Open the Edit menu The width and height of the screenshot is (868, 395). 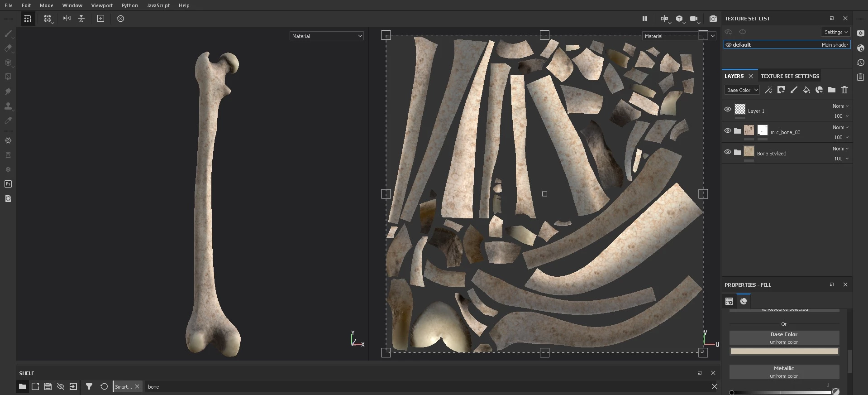coord(26,5)
